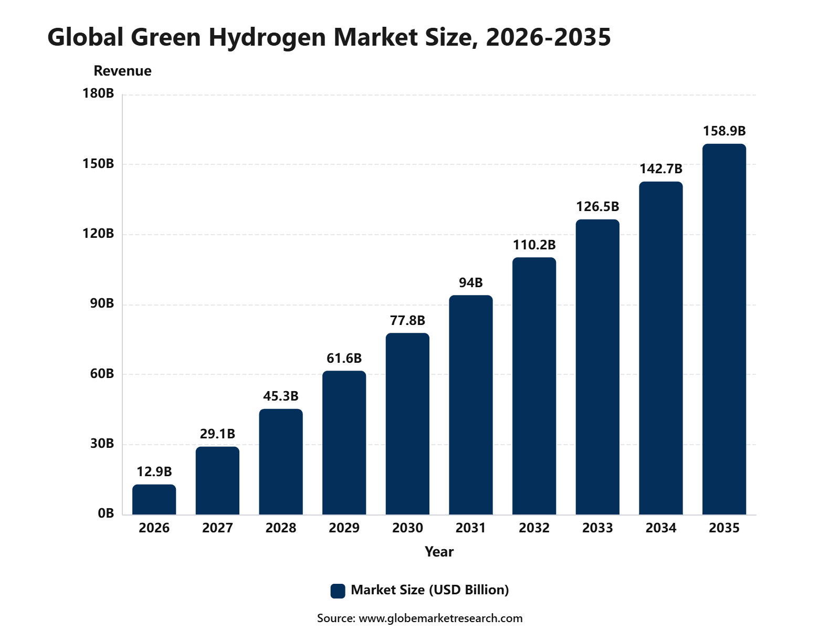The height and width of the screenshot is (630, 840).
Task: Click the 61.6B data label
Action: pyautogui.click(x=344, y=358)
